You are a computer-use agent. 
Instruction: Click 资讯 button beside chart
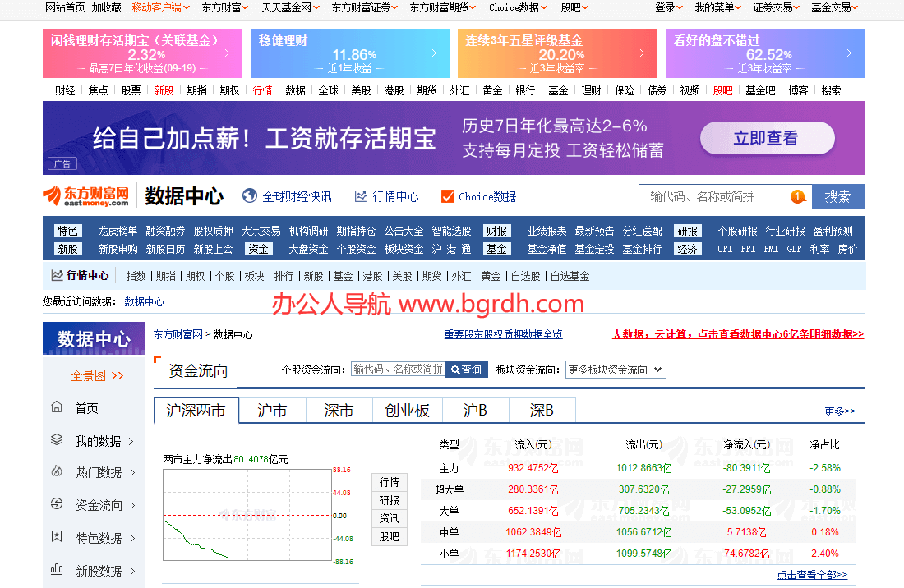[390, 518]
